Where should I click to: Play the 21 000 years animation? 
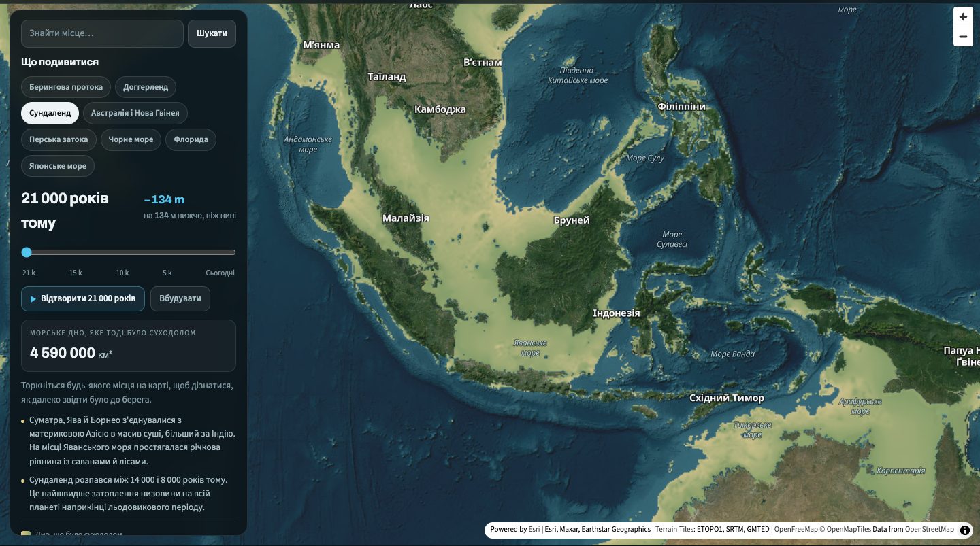click(x=83, y=298)
